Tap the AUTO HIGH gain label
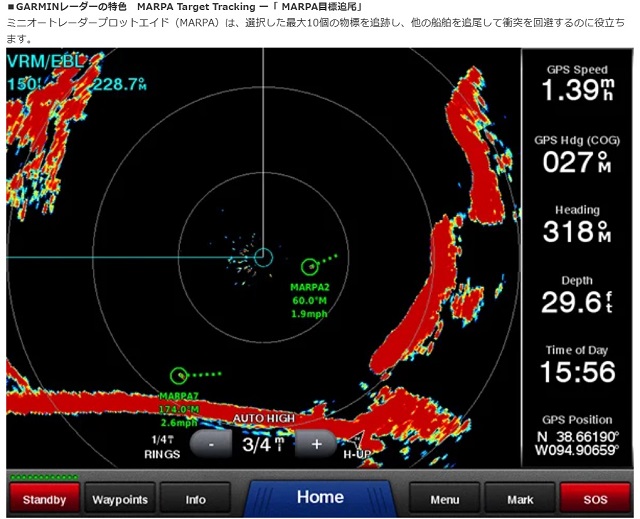This screenshot has height=519, width=640. click(x=264, y=418)
